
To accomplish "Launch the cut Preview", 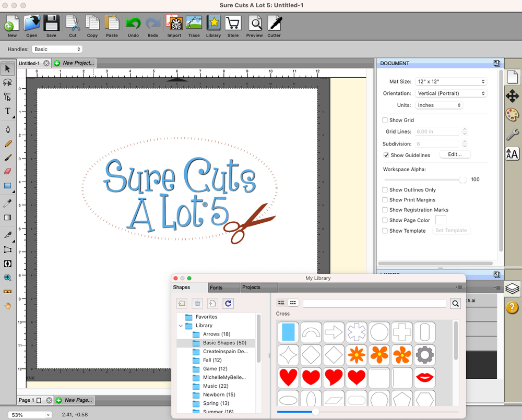I will coord(255,23).
